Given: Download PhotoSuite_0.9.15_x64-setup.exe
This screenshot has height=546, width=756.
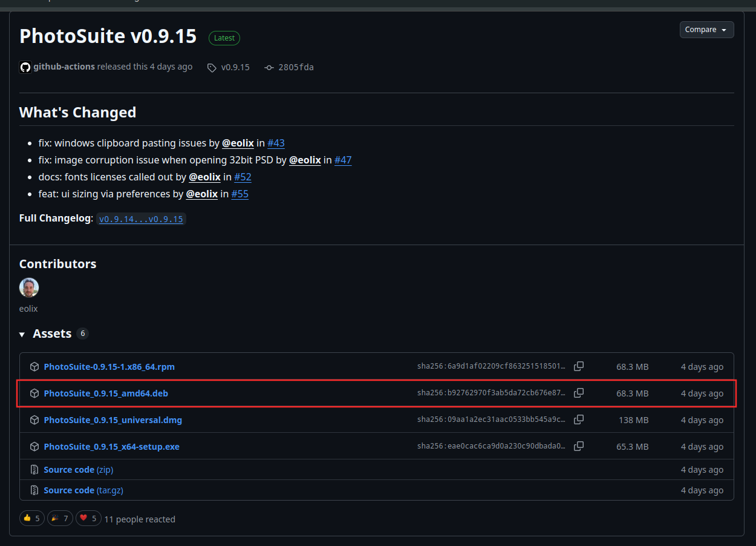Looking at the screenshot, I should pyautogui.click(x=112, y=447).
